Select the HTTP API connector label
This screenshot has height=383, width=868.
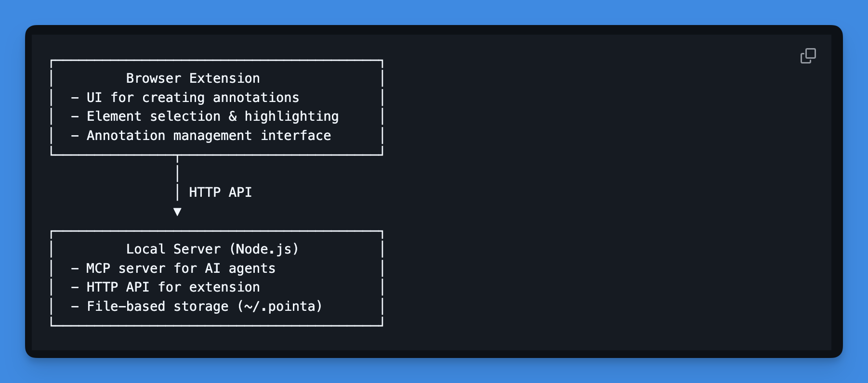(220, 192)
